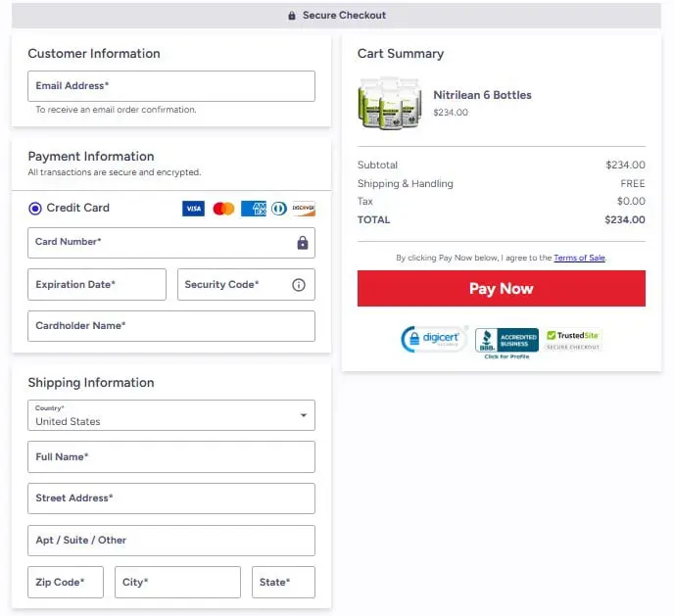Click the Customer Information heading
The image size is (674, 616).
pos(94,54)
